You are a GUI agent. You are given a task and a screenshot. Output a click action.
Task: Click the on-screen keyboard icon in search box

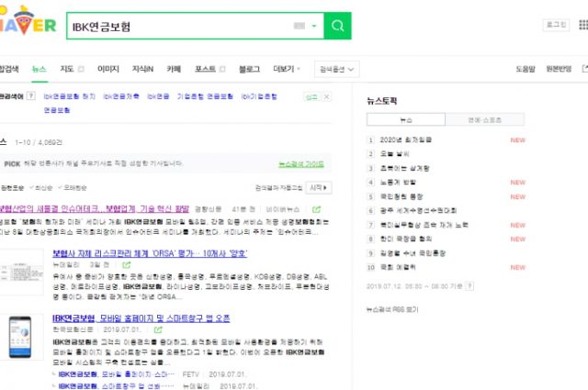pyautogui.click(x=300, y=27)
